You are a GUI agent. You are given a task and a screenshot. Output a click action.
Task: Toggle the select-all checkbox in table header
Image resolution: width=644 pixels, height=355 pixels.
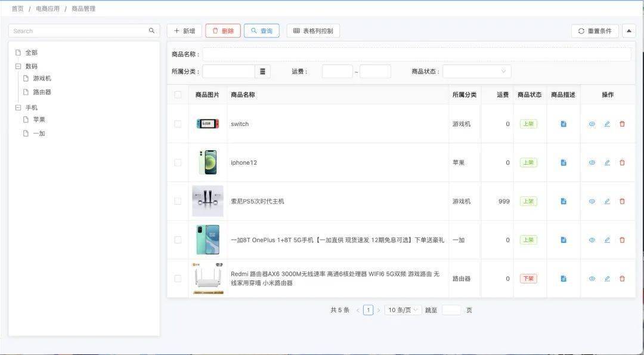(178, 94)
